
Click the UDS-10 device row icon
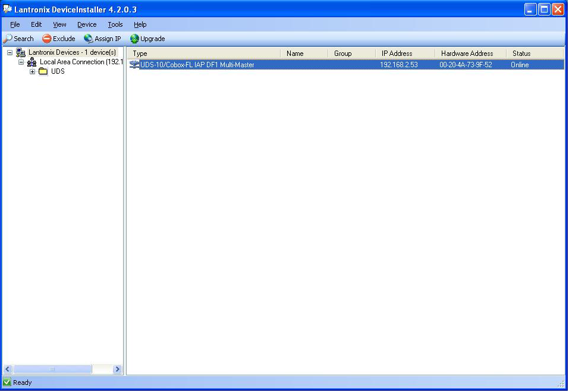[x=134, y=65]
